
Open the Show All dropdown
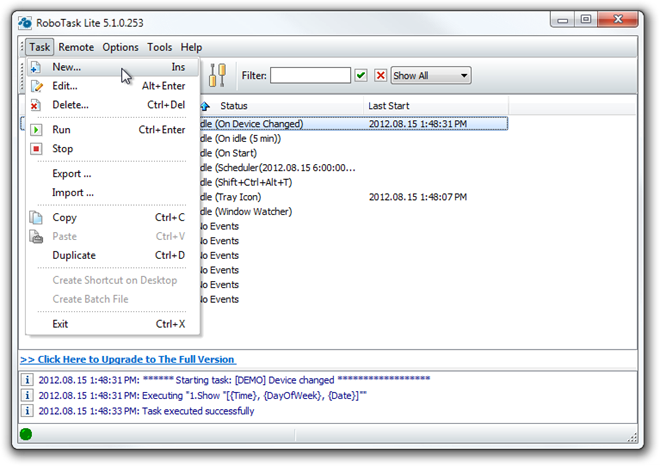tap(431, 76)
